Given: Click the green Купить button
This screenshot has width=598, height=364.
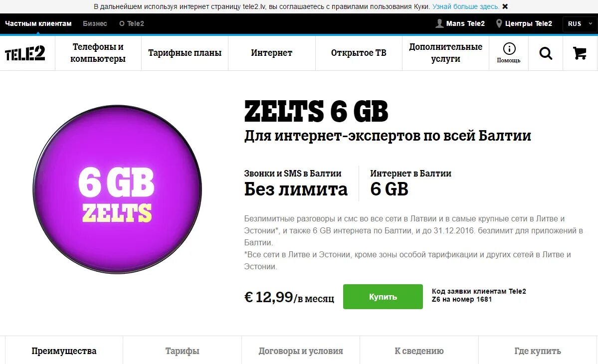Looking at the screenshot, I should click(x=383, y=297).
